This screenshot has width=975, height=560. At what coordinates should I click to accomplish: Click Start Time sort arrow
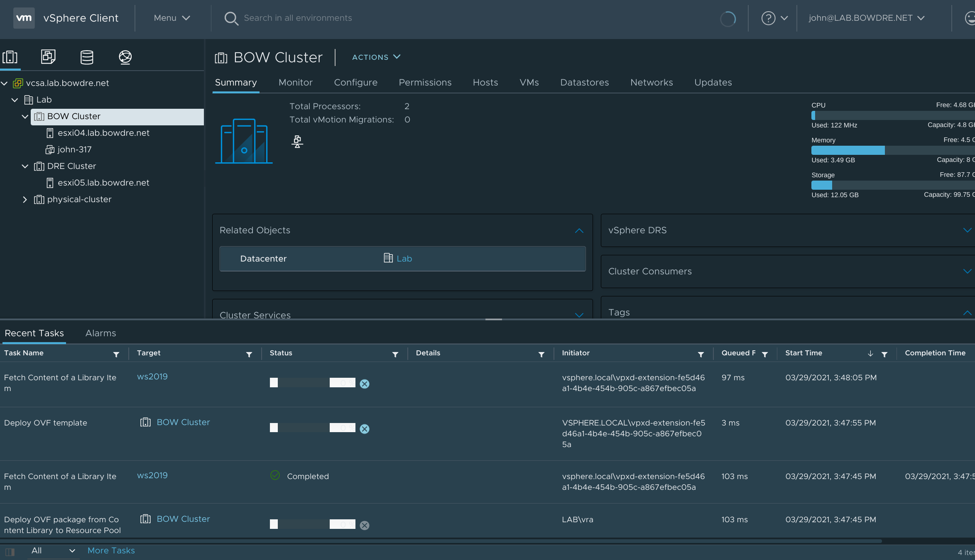870,354
